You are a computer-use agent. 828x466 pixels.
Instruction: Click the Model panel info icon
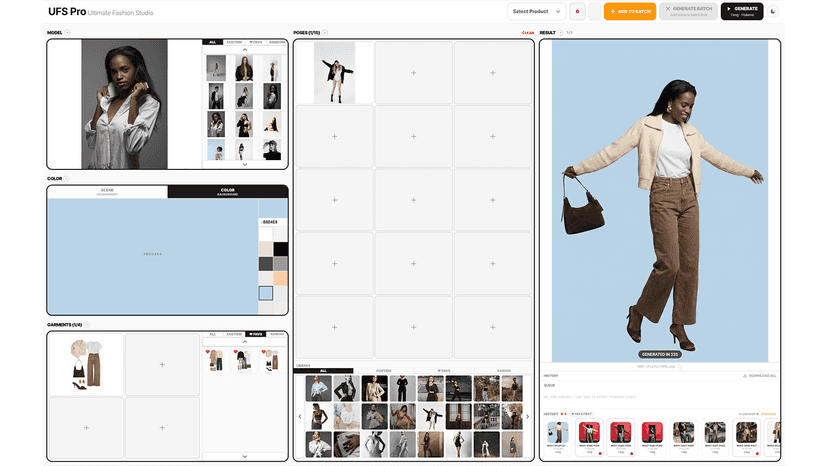coord(67,33)
